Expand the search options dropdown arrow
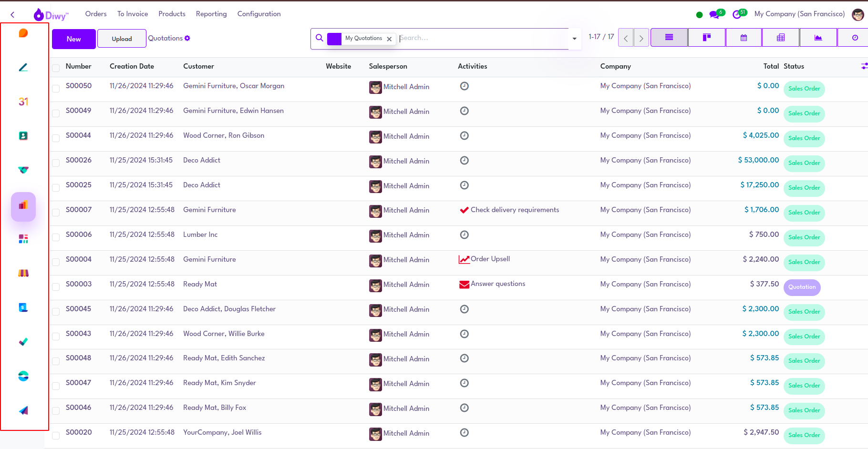This screenshot has height=449, width=868. tap(574, 39)
